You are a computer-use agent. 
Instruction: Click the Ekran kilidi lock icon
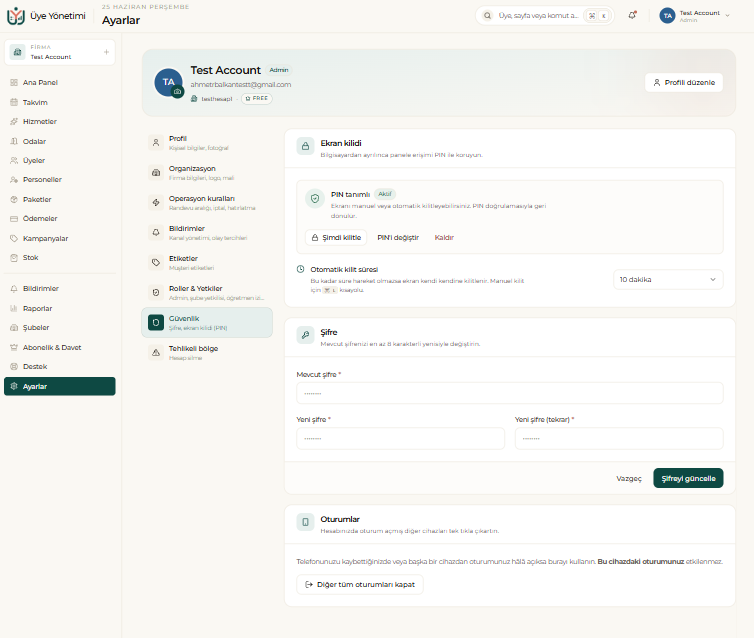coord(305,146)
